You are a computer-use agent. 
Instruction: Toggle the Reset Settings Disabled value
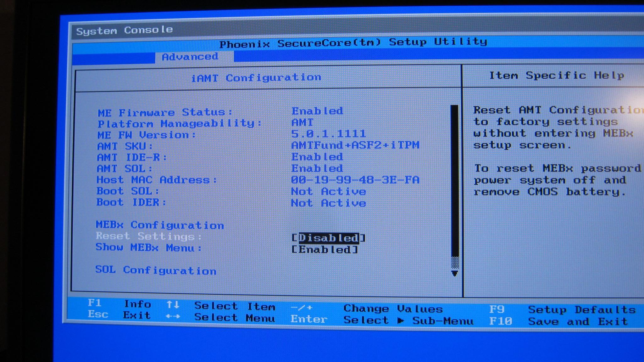(x=329, y=238)
